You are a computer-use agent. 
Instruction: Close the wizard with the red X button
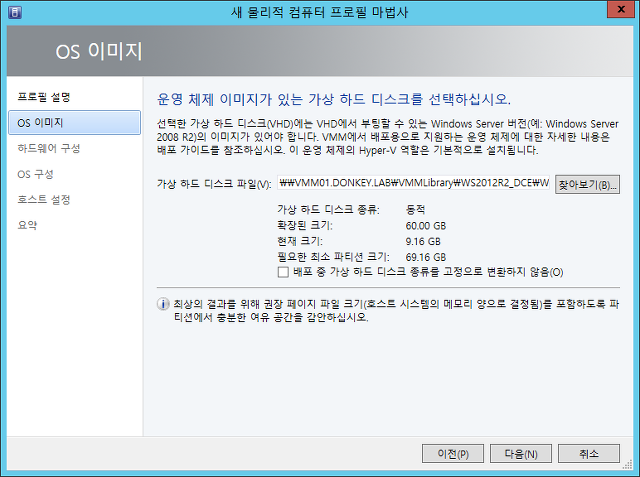[621, 9]
